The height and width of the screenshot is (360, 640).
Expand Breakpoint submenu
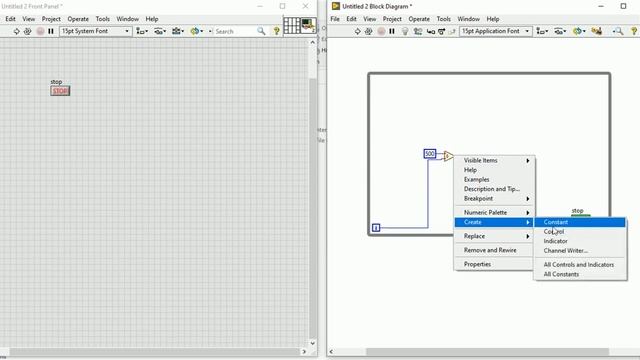(495, 198)
